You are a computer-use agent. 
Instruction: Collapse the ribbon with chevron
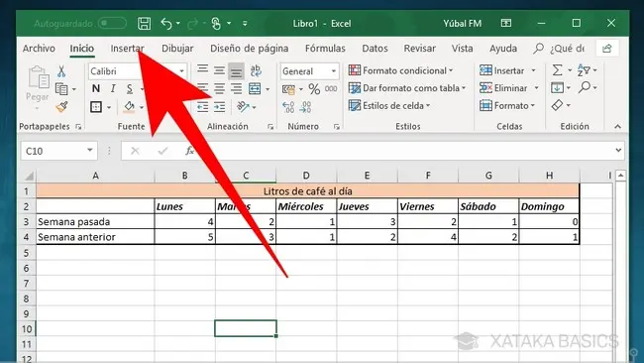(x=617, y=127)
